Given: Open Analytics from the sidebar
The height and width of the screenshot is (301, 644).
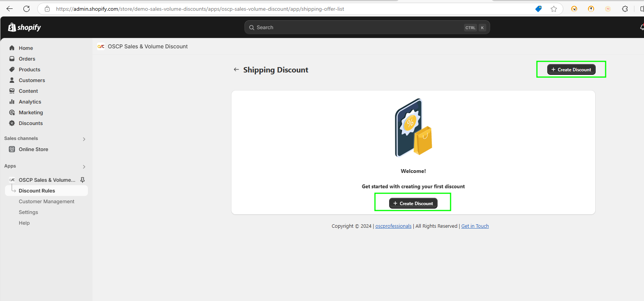Looking at the screenshot, I should [x=30, y=102].
